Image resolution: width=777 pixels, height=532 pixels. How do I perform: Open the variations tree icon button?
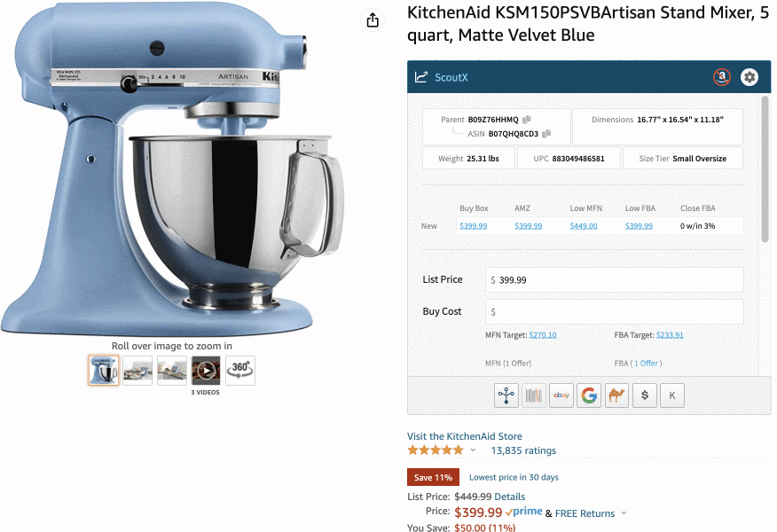506,395
